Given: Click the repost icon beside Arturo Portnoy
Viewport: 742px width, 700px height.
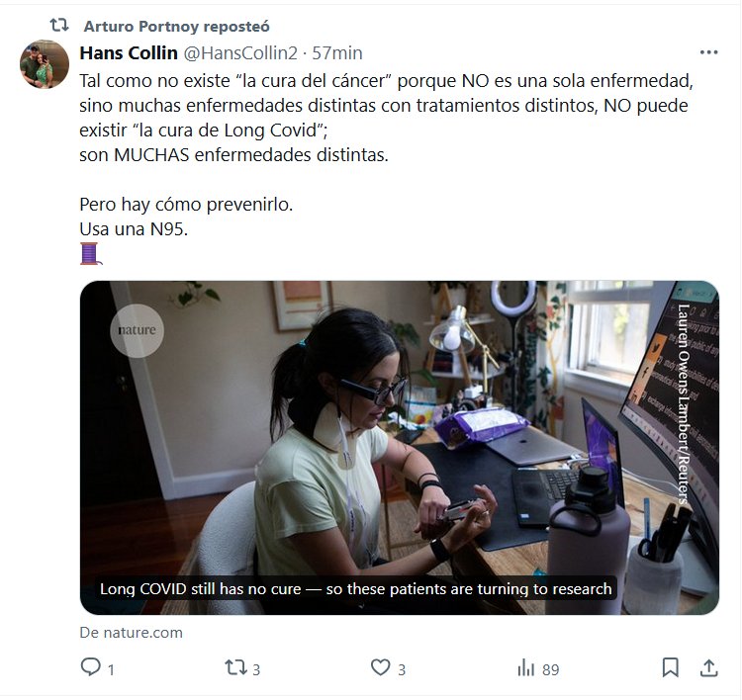Looking at the screenshot, I should click(x=59, y=26).
